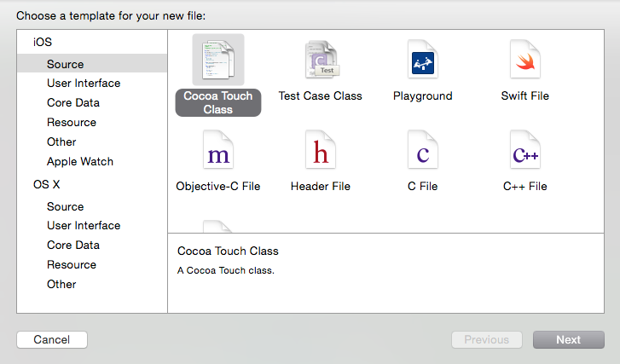This screenshot has width=620, height=364.
Task: Click the OS X section header
Action: click(x=47, y=185)
